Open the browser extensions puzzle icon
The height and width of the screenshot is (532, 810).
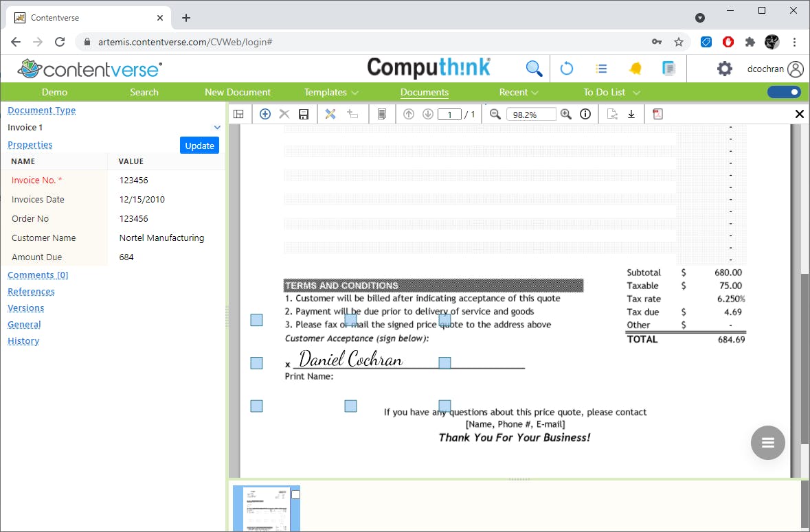750,42
